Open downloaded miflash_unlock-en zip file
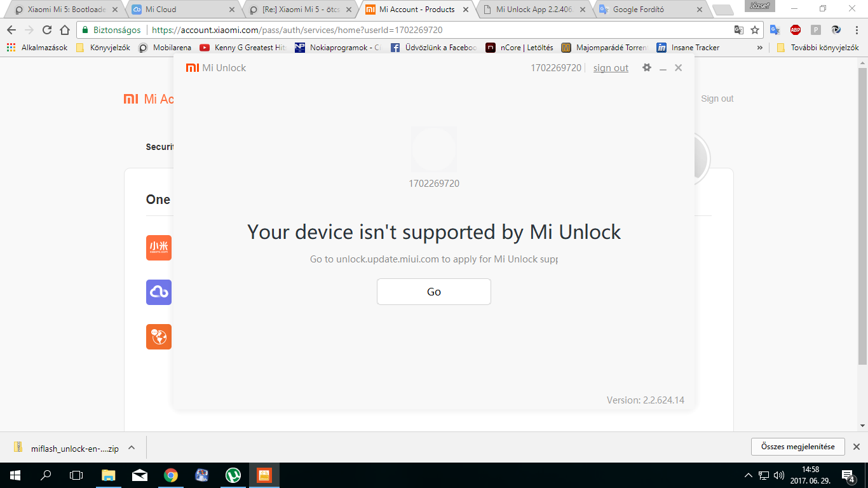 coord(66,448)
